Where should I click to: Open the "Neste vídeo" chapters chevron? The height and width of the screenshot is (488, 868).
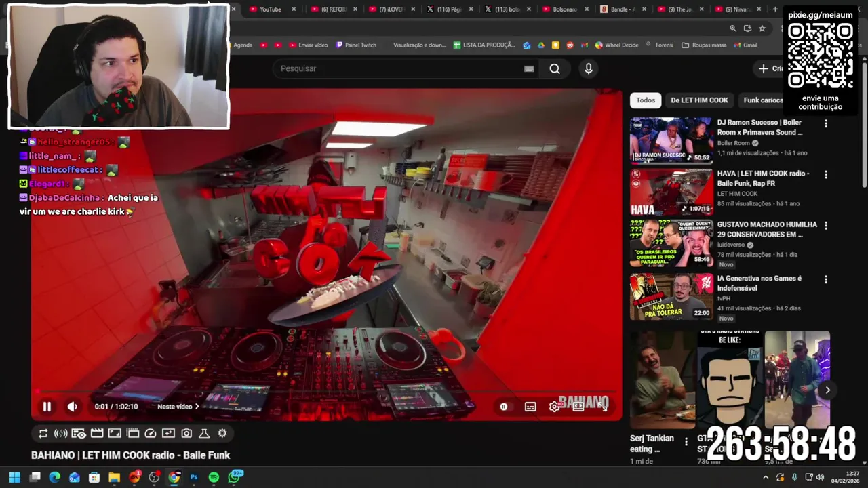197,407
